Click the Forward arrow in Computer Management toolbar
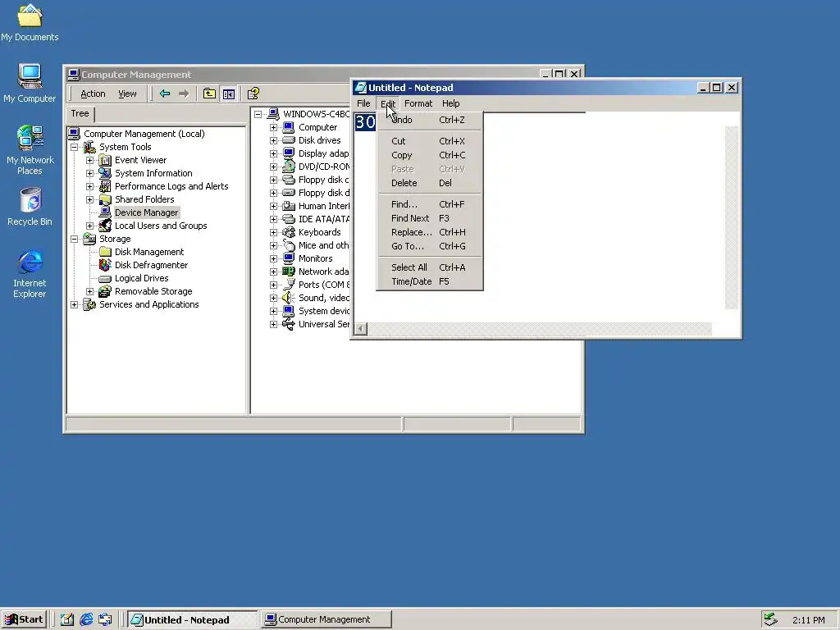The width and height of the screenshot is (840, 630). (183, 94)
